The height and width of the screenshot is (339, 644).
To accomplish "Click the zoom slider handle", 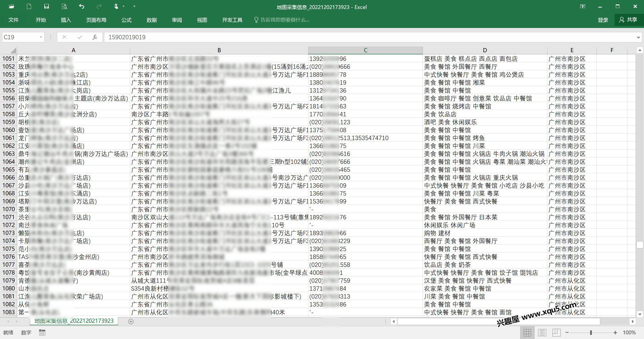I will 591,333.
